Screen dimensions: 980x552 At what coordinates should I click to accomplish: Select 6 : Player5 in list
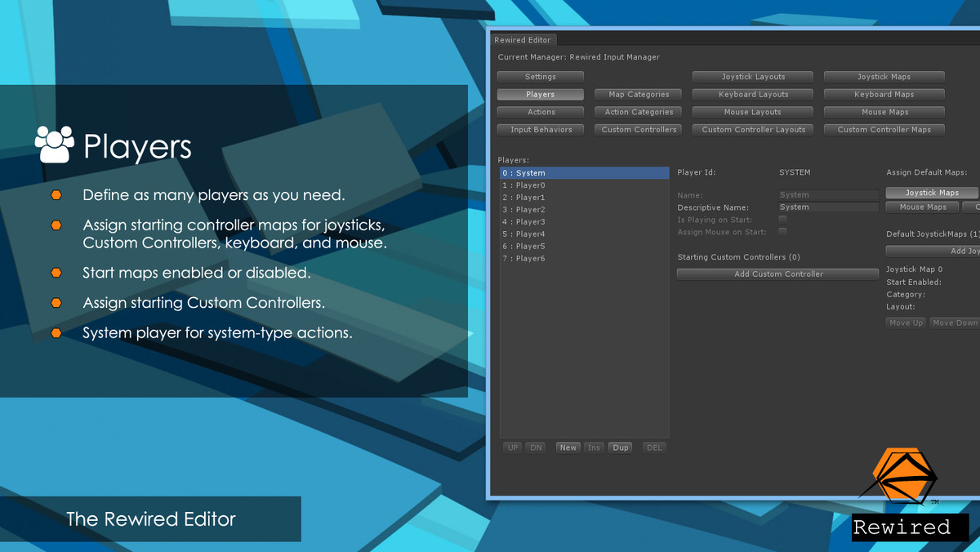(x=584, y=247)
